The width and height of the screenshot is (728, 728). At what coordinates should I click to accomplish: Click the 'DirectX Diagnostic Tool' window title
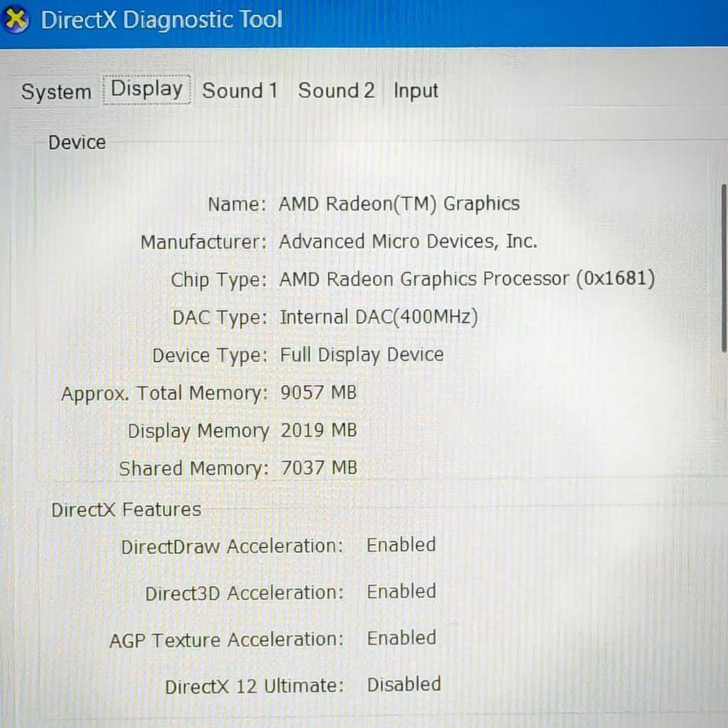[x=161, y=20]
